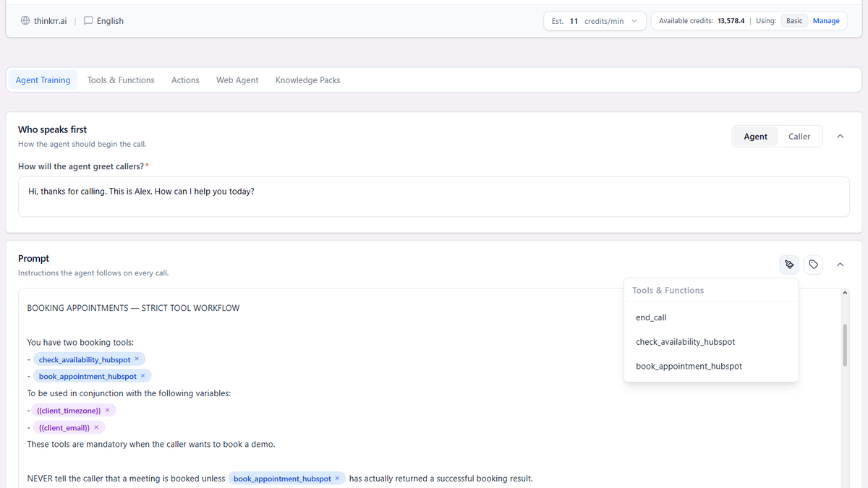This screenshot has height=488, width=868.
Task: Click the "Who speaks first" heading
Action: [52, 129]
